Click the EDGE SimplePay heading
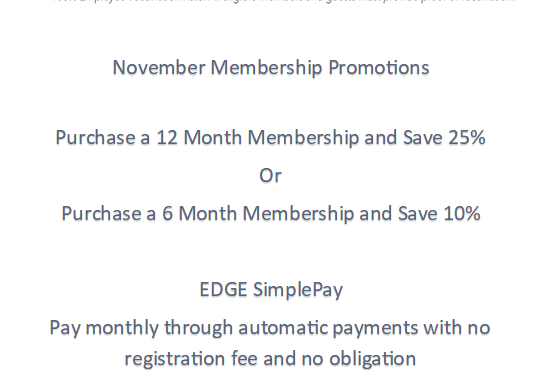 click(271, 289)
